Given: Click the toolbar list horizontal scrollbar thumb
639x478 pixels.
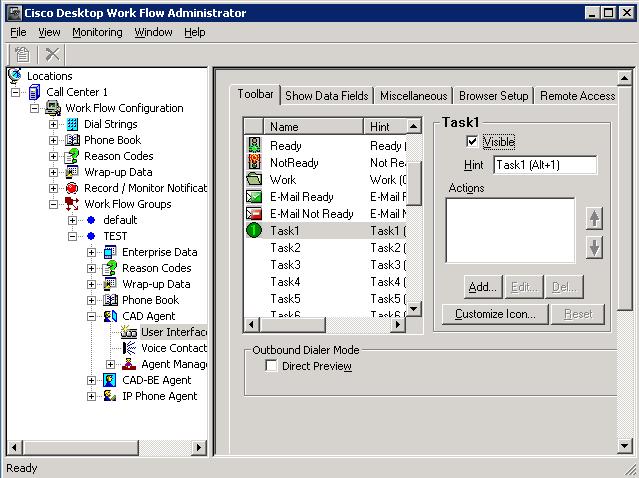Looking at the screenshot, I should point(293,324).
